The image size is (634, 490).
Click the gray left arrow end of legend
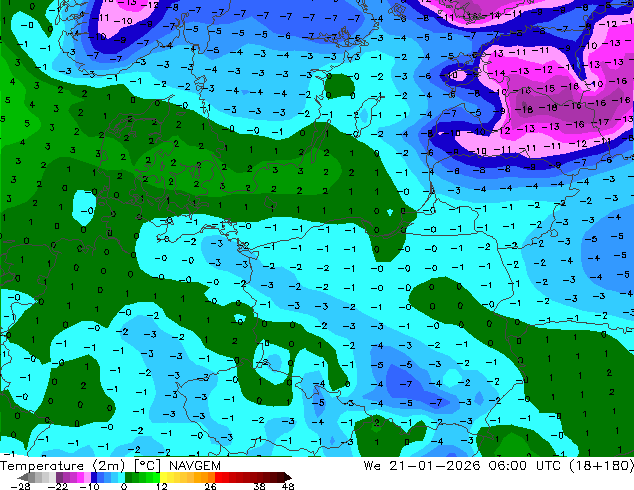click(22, 477)
